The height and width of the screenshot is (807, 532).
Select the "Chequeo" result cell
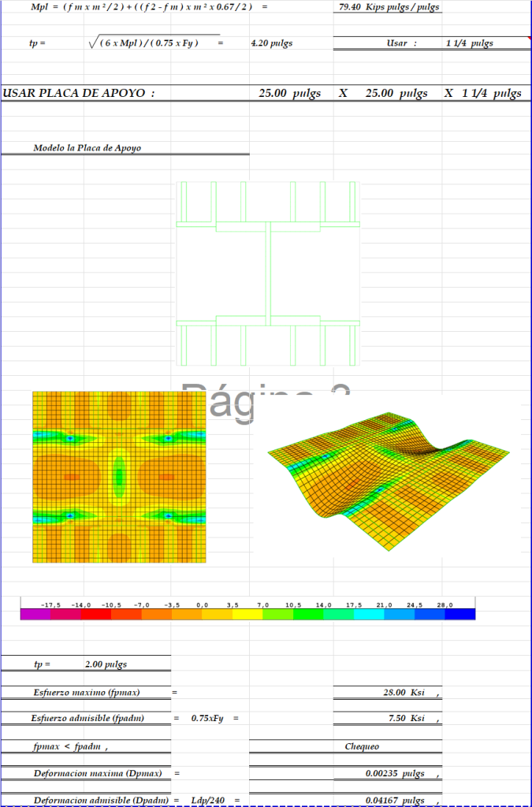tap(363, 746)
